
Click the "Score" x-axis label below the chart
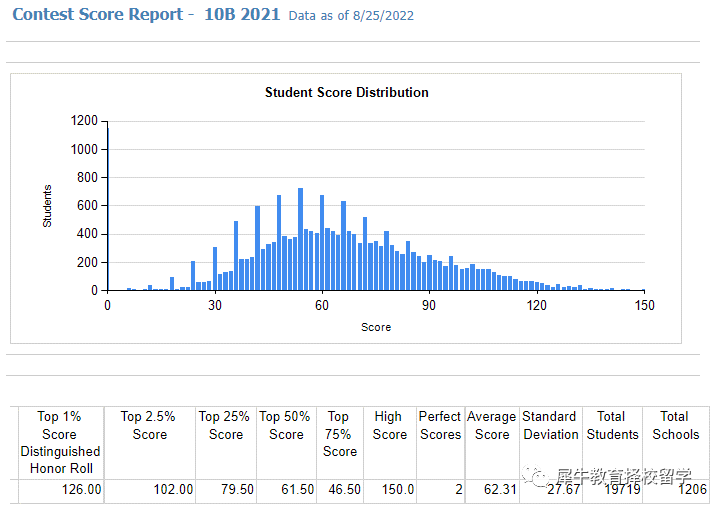(376, 327)
